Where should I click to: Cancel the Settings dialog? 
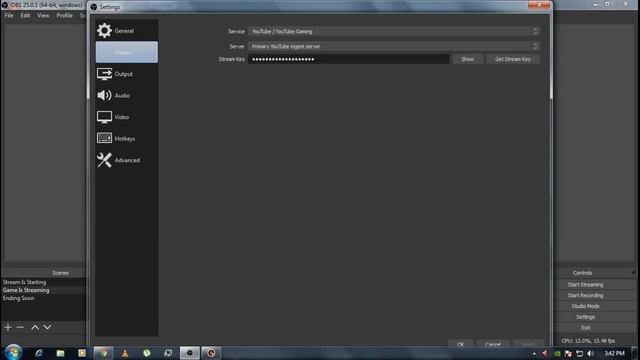pos(493,344)
